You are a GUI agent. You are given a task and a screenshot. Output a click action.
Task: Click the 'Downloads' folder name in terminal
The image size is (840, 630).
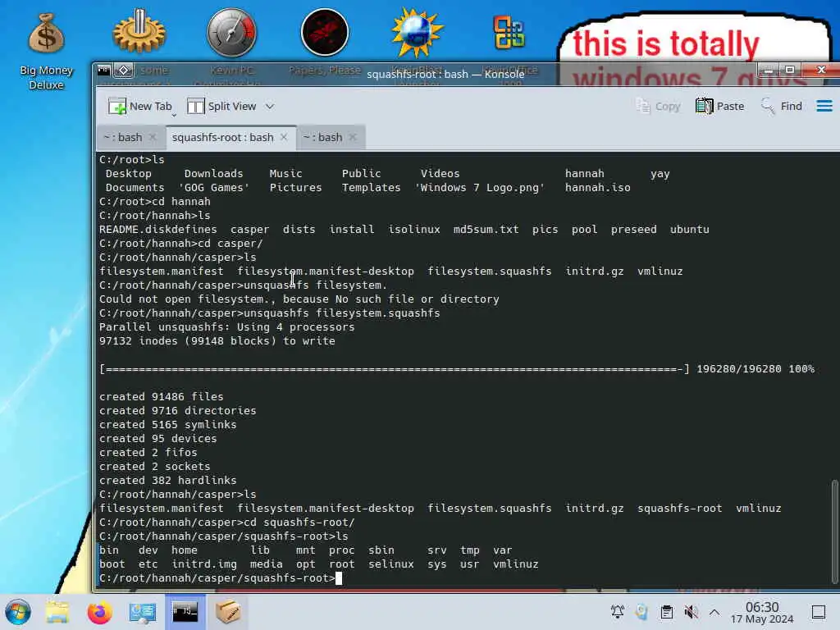pos(214,174)
